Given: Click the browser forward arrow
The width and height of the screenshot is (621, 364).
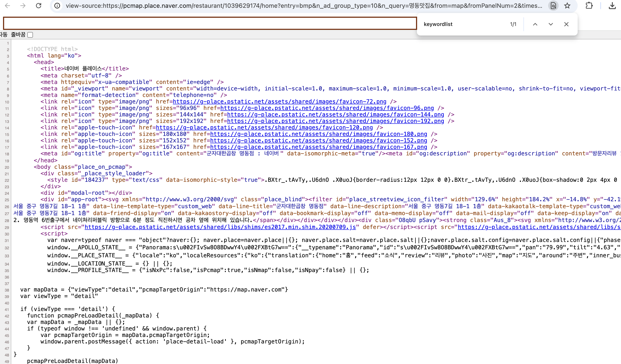Looking at the screenshot, I should [23, 5].
